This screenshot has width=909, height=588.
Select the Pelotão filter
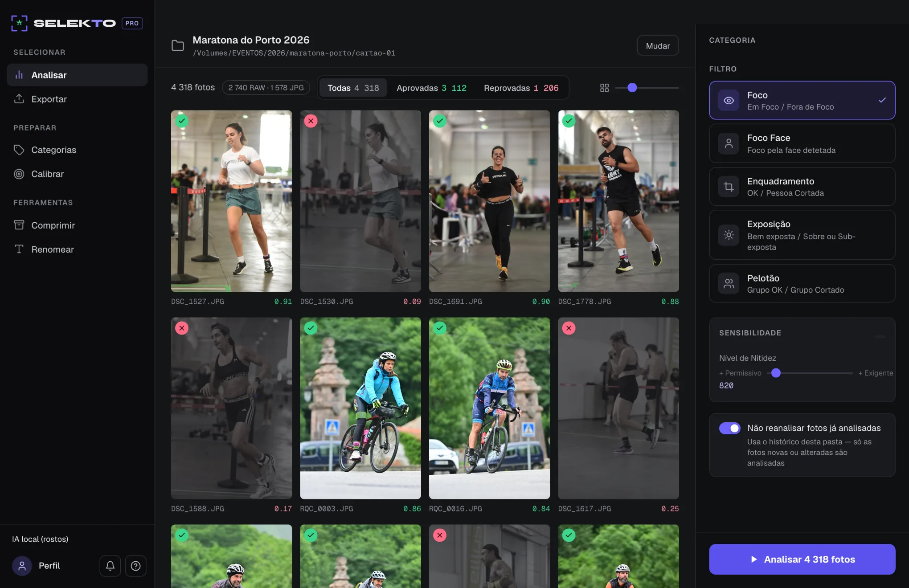[x=802, y=283]
